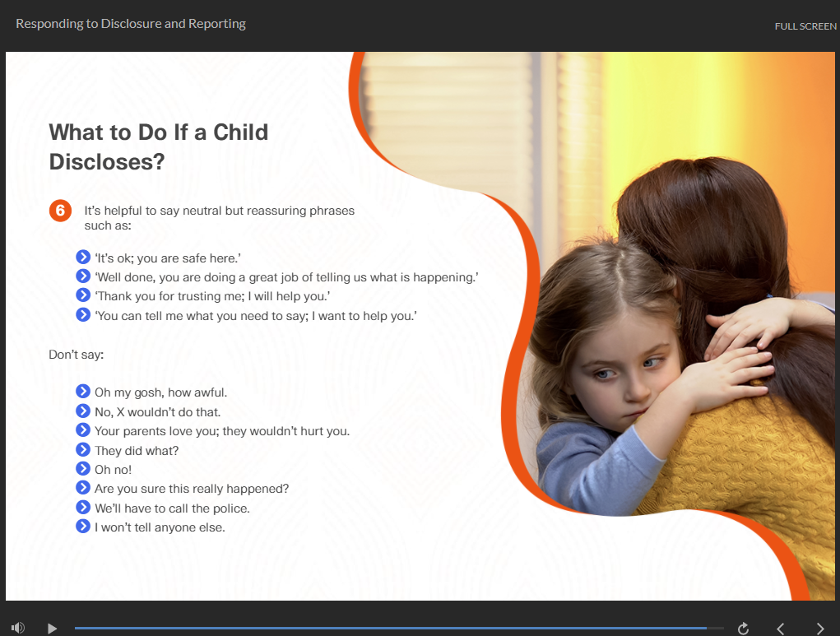840x636 pixels.
Task: Click the course title Responding to Disclosure and Reporting
Action: (x=131, y=24)
